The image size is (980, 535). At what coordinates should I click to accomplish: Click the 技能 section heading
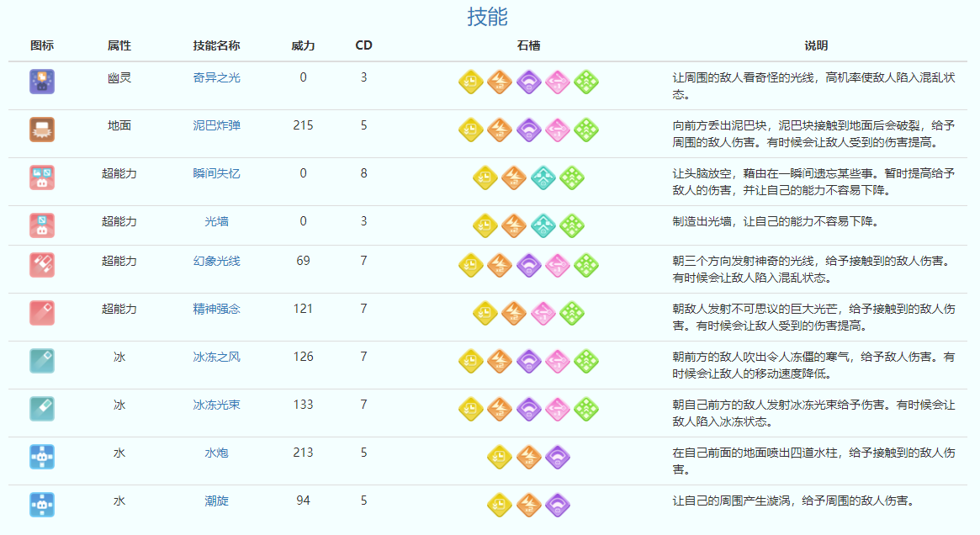[487, 16]
